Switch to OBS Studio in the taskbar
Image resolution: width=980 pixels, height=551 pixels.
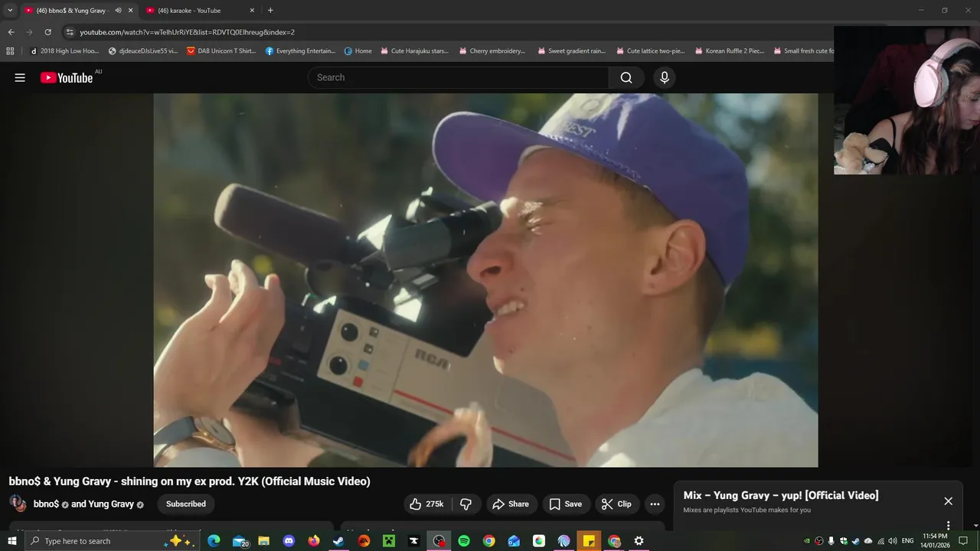tap(439, 541)
